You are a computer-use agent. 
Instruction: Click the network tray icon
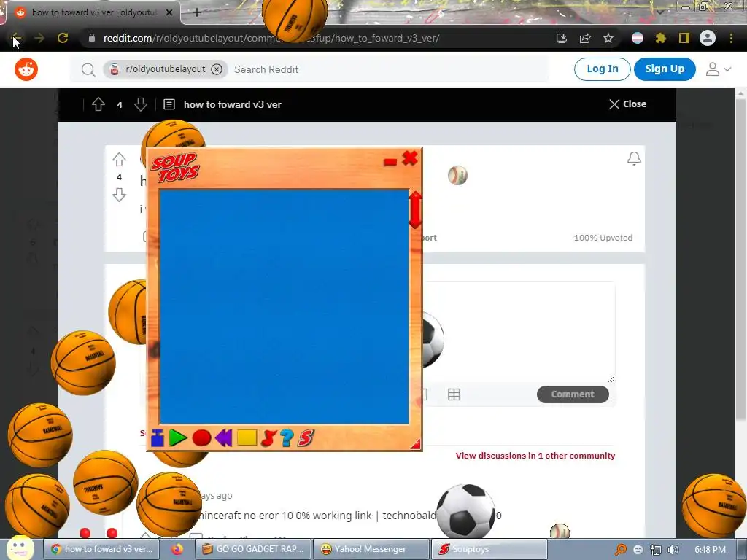pyautogui.click(x=656, y=550)
